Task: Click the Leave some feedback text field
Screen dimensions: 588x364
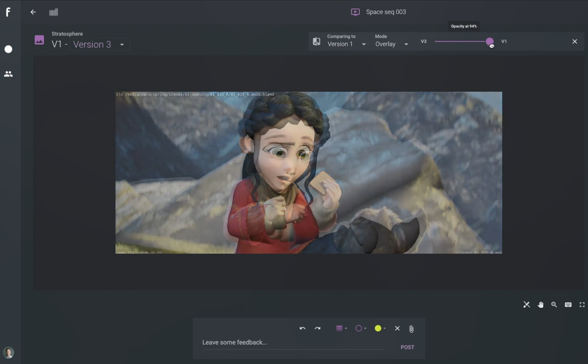Action: click(x=292, y=343)
